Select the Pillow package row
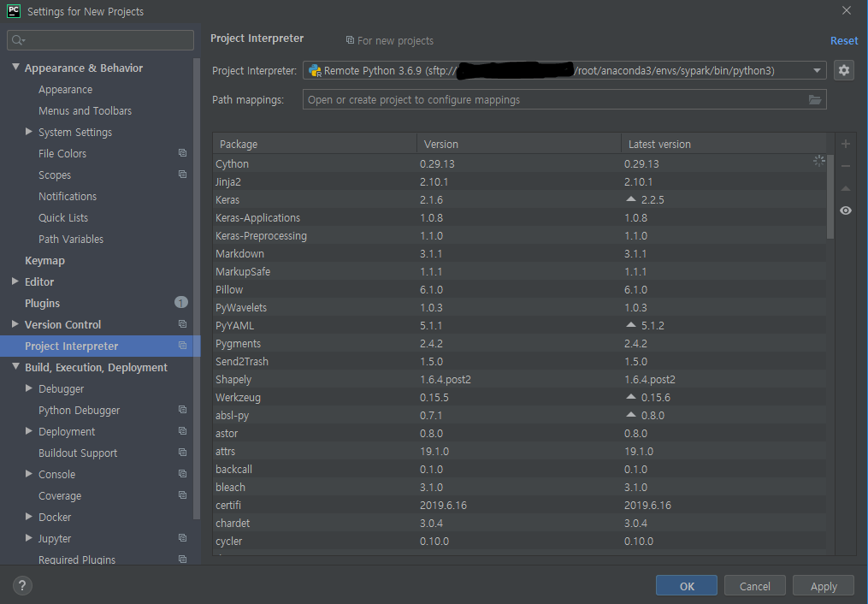868x604 pixels. (x=519, y=289)
